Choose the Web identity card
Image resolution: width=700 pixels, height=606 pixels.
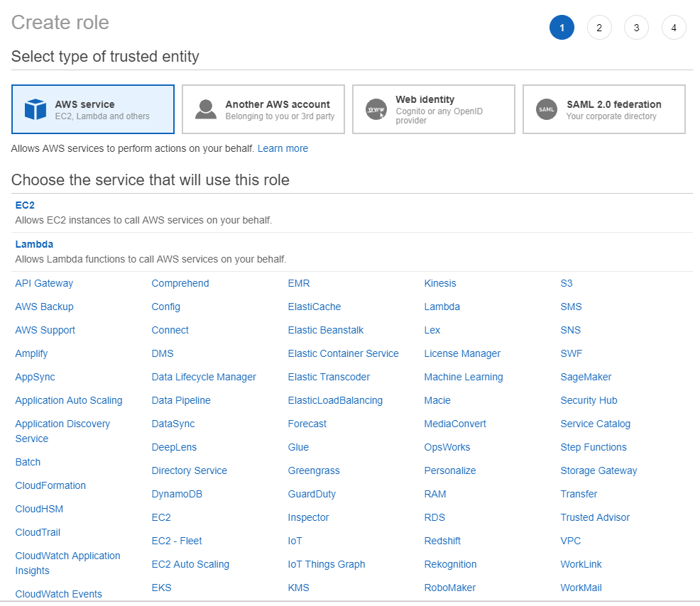[x=434, y=109]
